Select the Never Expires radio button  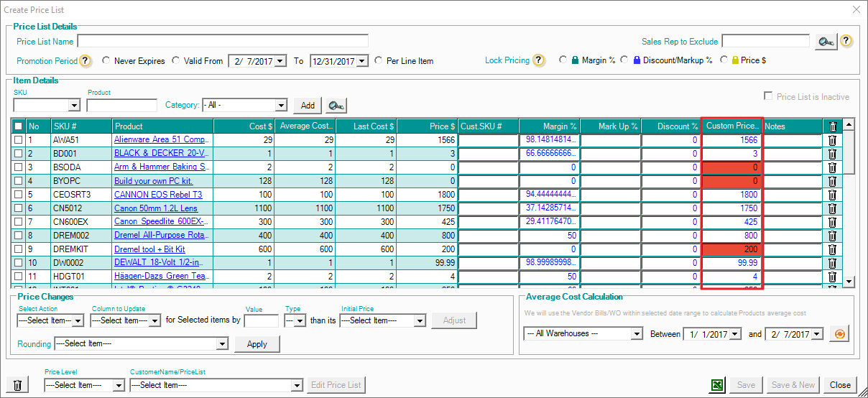click(x=106, y=61)
